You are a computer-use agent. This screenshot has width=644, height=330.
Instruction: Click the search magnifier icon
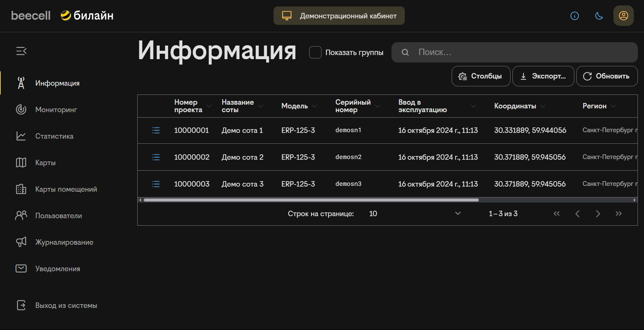405,52
